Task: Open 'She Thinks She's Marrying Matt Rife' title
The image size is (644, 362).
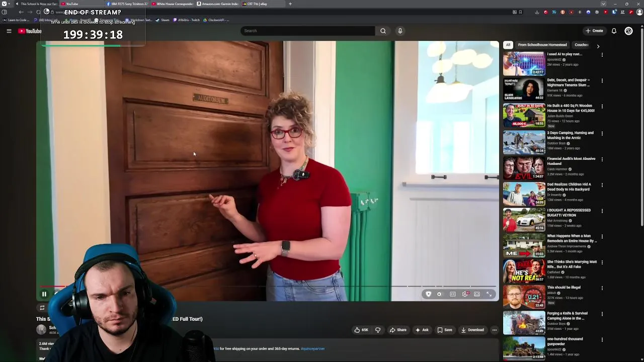Action: click(x=572, y=264)
